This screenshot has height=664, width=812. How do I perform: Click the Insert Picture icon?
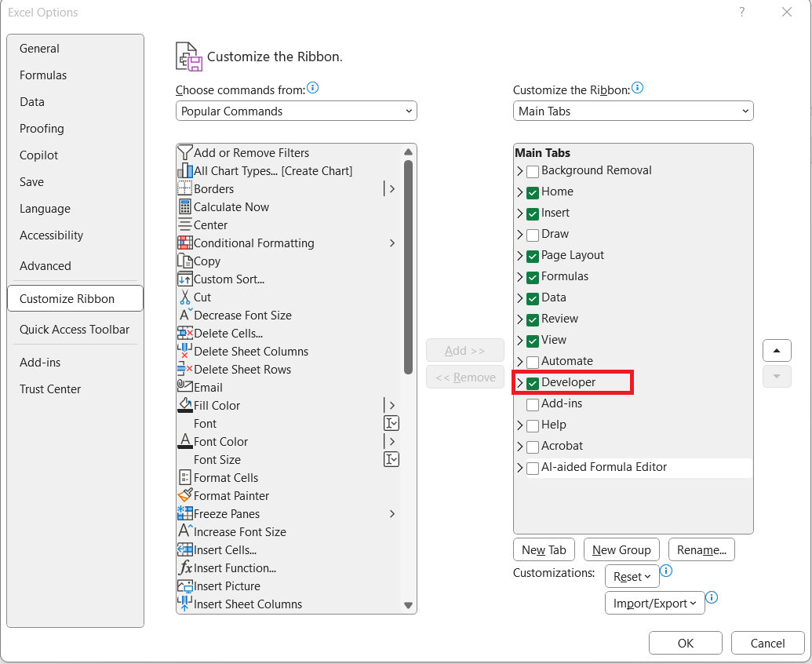[185, 586]
